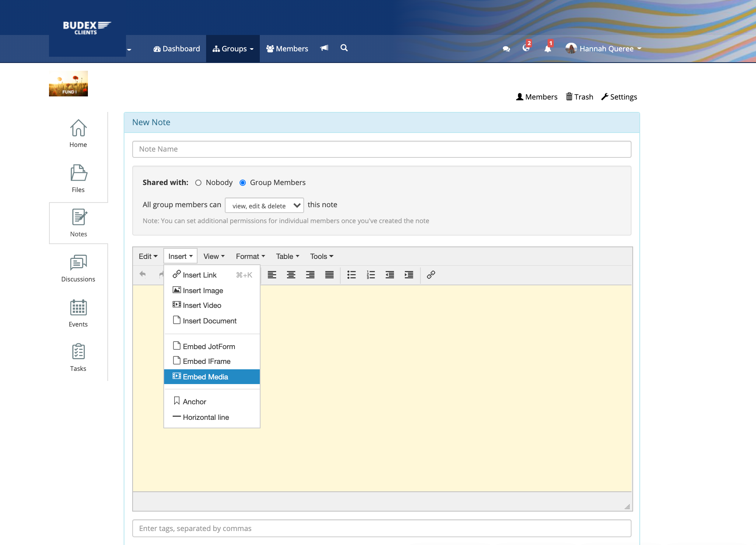The height and width of the screenshot is (545, 756).
Task: Open the Format menu in editor
Action: [250, 256]
